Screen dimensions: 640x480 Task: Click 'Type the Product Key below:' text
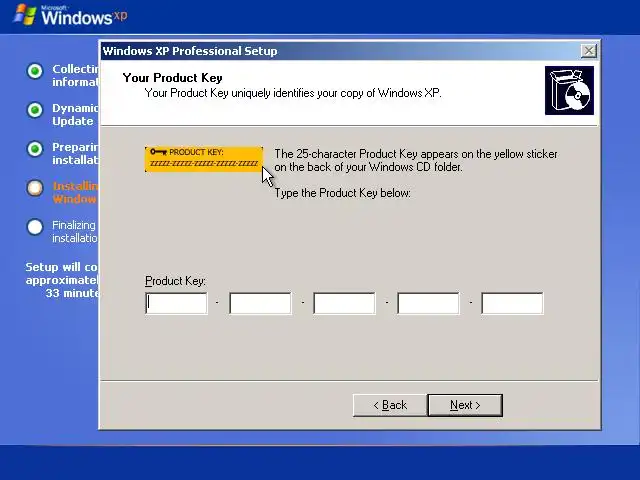point(342,193)
